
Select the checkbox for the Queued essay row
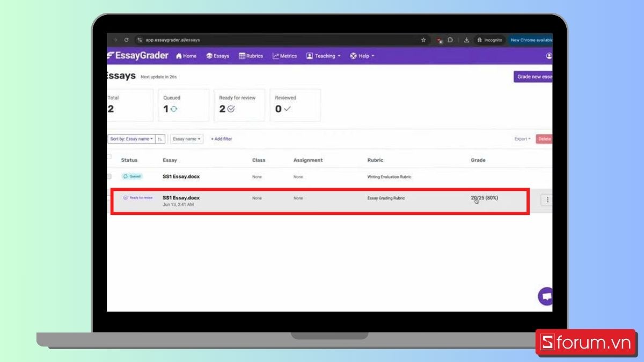click(109, 176)
